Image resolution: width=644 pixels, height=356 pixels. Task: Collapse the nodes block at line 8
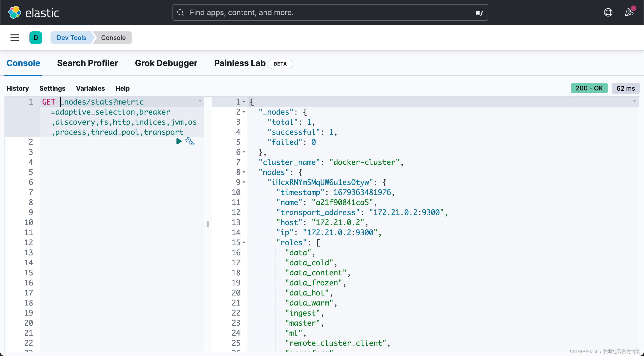pos(244,172)
